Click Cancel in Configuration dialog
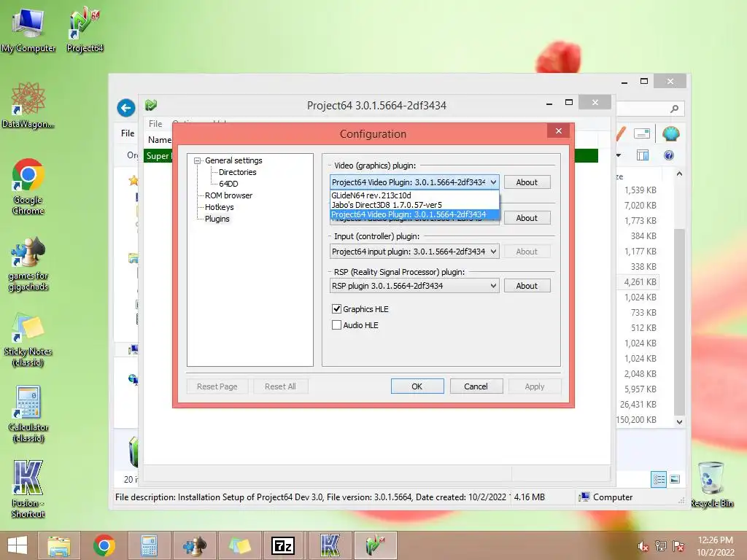 (476, 386)
